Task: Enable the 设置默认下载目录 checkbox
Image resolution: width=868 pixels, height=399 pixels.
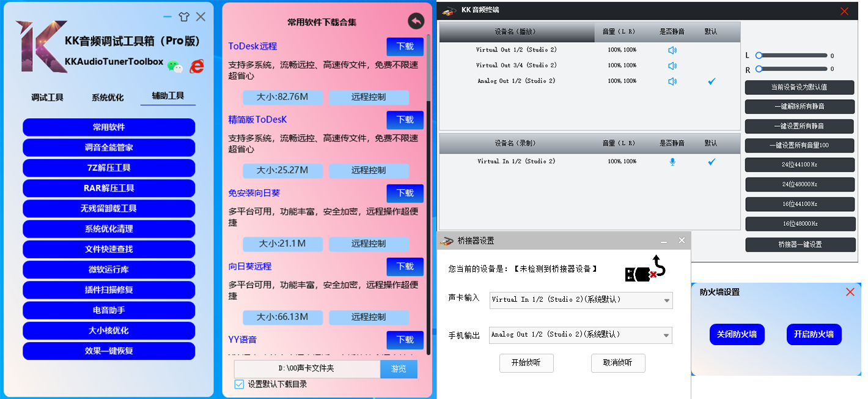Action: click(x=239, y=386)
